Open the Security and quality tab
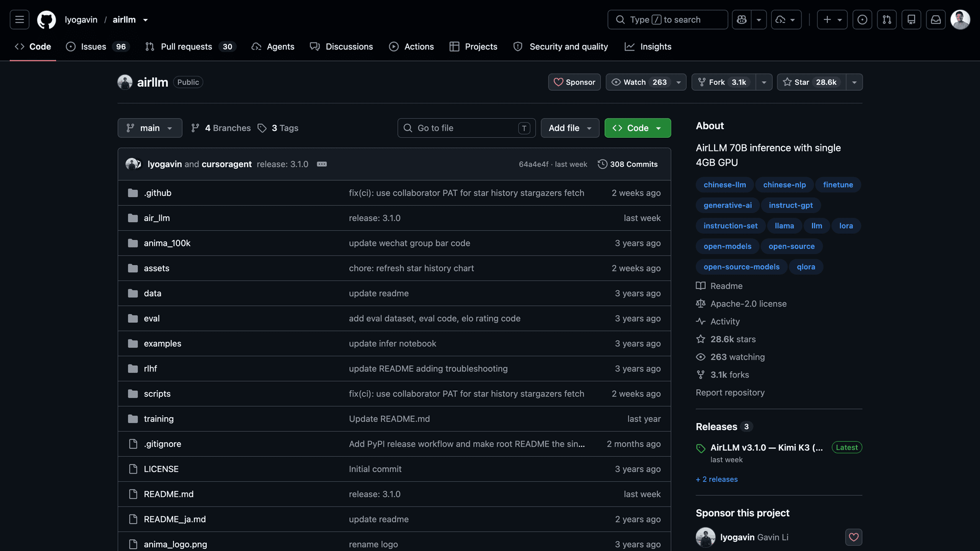This screenshot has width=980, height=551. pyautogui.click(x=560, y=46)
